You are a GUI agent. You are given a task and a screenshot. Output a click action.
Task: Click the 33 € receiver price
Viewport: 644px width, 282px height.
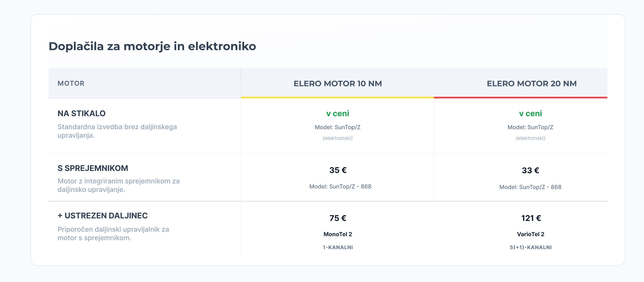pos(530,171)
